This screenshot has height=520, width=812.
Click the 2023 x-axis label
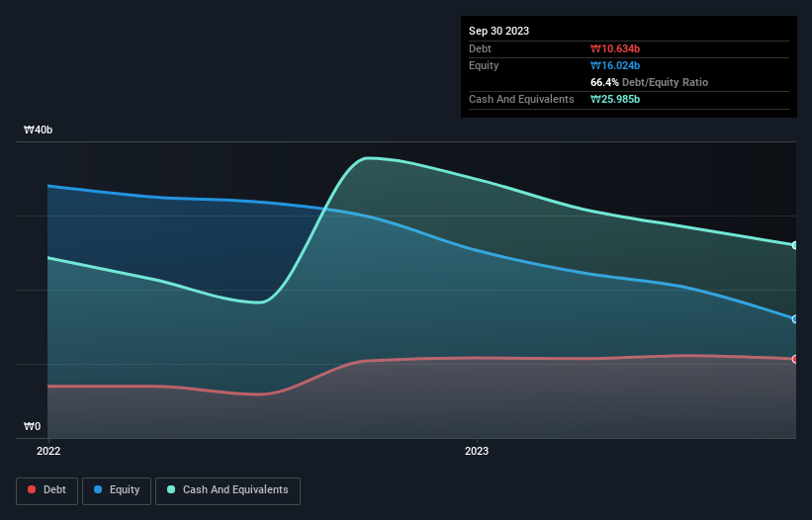coord(477,451)
